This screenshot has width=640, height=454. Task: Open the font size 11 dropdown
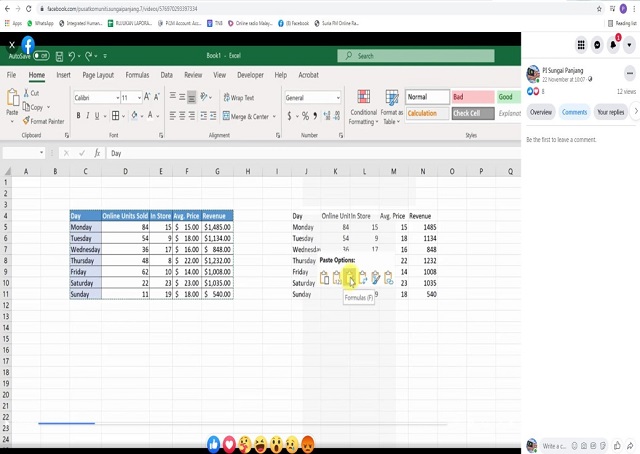point(139,98)
